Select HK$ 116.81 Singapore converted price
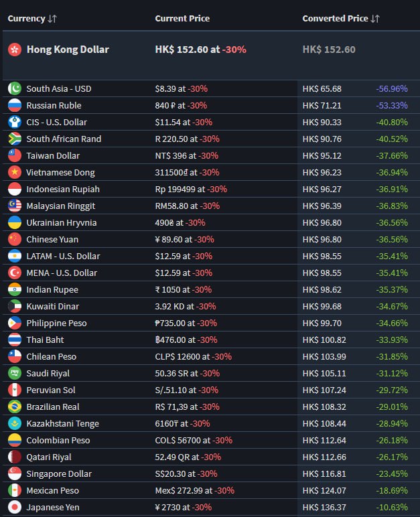This screenshot has height=517, width=420. click(324, 474)
